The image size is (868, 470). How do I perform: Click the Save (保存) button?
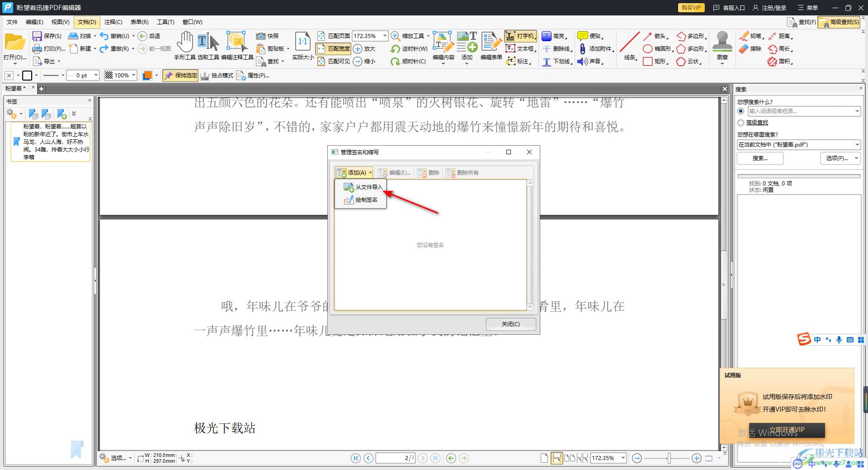pyautogui.click(x=47, y=36)
